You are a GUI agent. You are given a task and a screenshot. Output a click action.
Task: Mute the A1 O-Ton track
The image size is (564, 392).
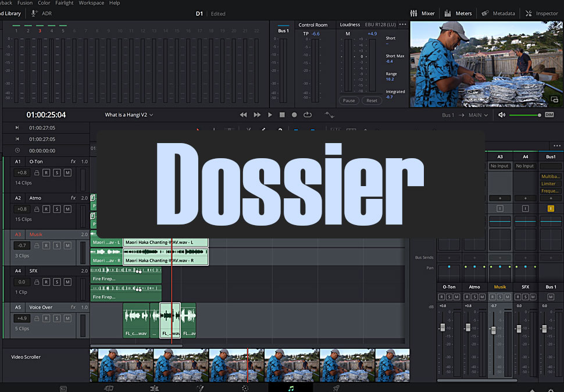coord(67,173)
